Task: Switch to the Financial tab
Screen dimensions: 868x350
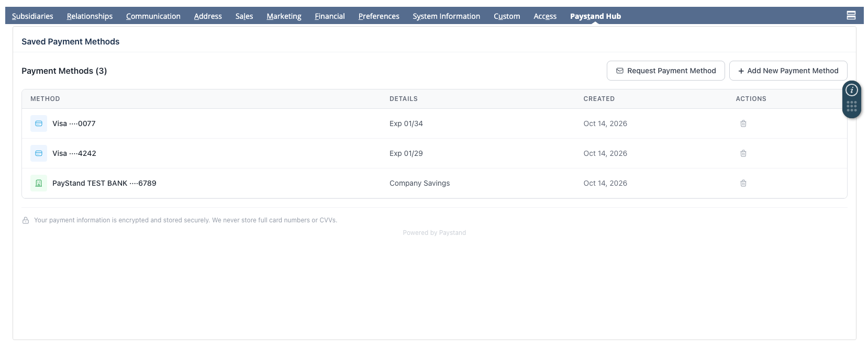Action: tap(330, 16)
